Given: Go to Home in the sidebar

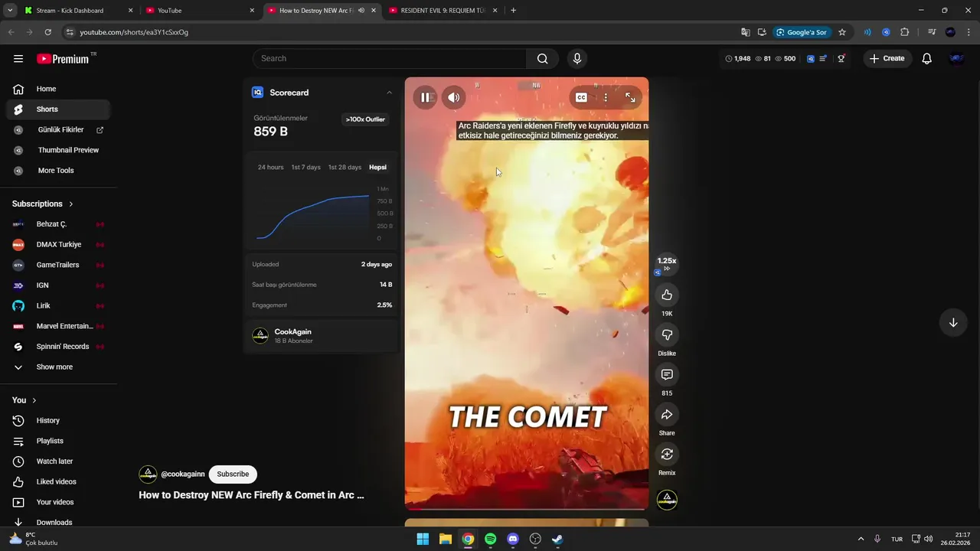Looking at the screenshot, I should [x=58, y=89].
